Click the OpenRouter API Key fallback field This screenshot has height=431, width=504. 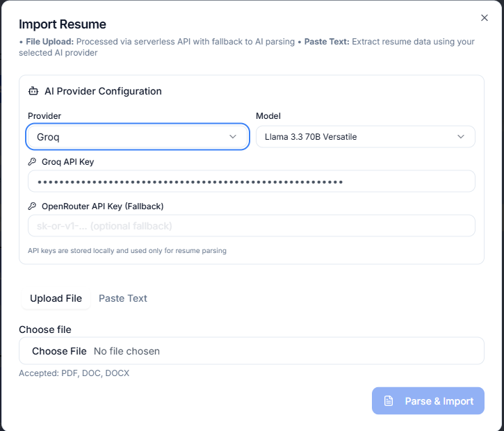pos(251,226)
